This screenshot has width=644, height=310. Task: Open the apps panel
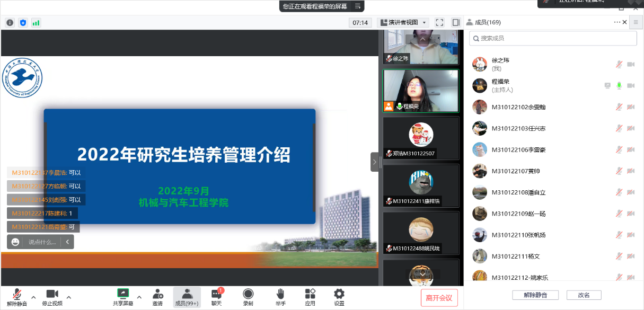click(x=310, y=297)
